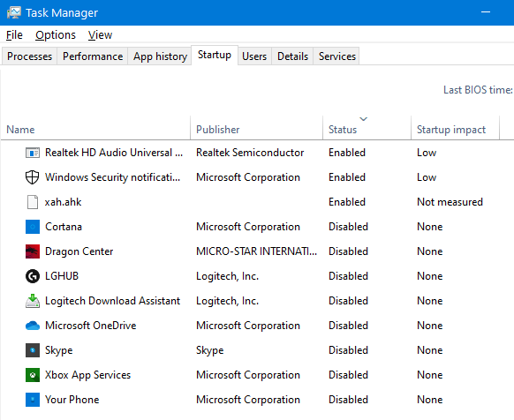The image size is (514, 420).
Task: Sort by the Startup impact column header
Action: 456,128
